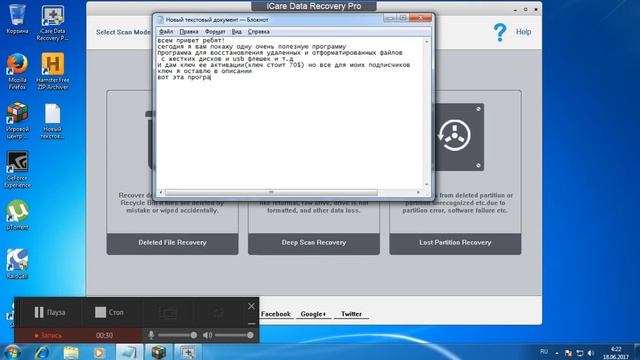Minimize the recorder panel with the dash button
Screen dimensions: 640x360
coord(251,323)
